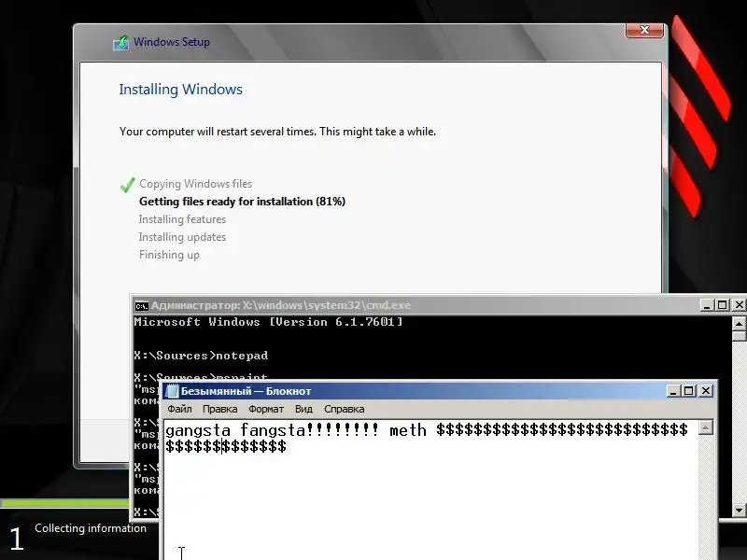Click the 'Installing Windows' heading
Viewport: 747px width, 560px height.
[180, 90]
